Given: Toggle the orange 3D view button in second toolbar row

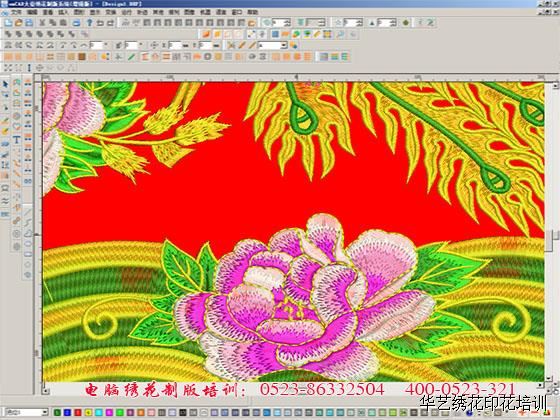Looking at the screenshot, I should coord(206,34).
